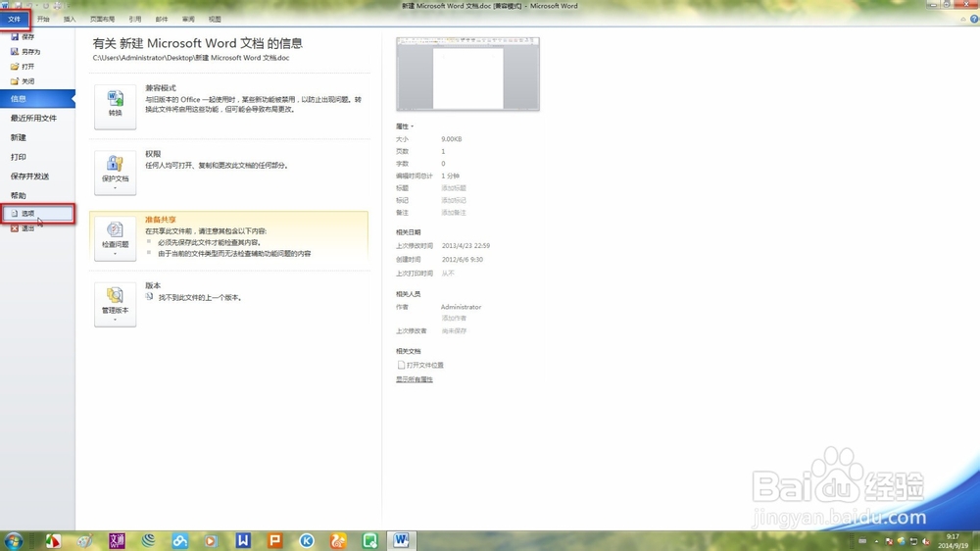The image size is (980, 551).
Task: Open the blue K music taskbar icon
Action: 306,540
